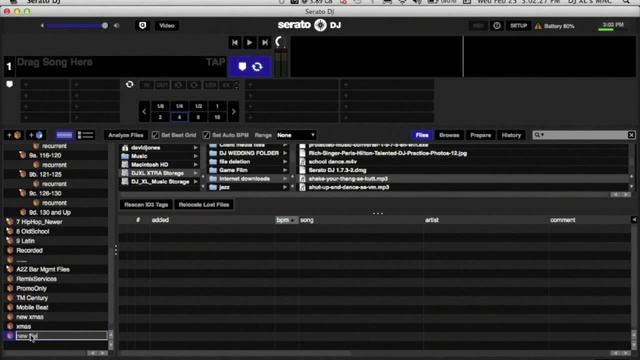
Task: Sort by the added column
Action: coord(160,220)
